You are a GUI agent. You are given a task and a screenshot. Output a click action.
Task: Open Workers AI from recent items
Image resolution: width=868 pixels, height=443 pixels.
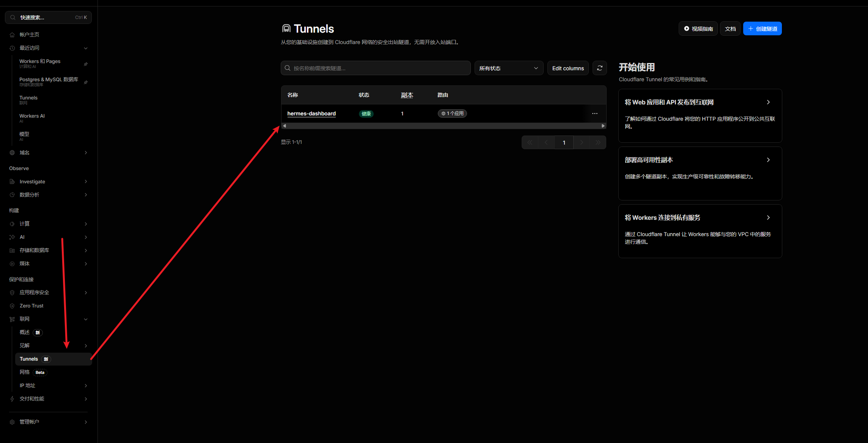pos(32,118)
